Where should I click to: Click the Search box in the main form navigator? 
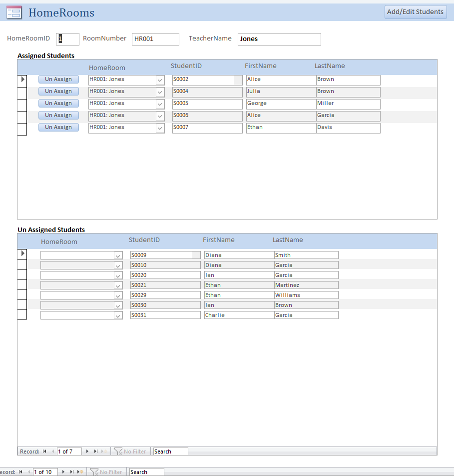(146, 472)
